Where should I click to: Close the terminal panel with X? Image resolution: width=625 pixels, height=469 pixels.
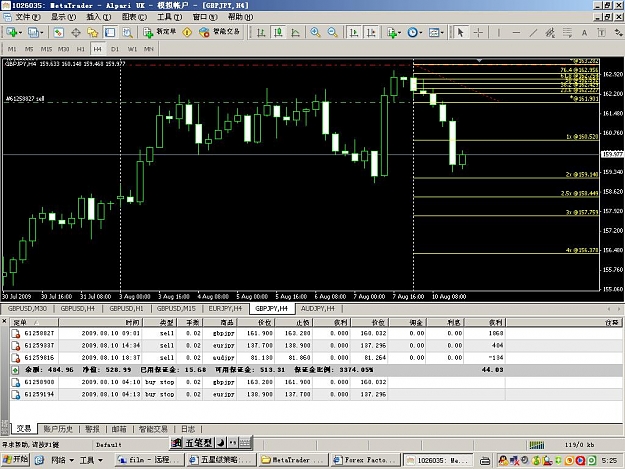4,321
